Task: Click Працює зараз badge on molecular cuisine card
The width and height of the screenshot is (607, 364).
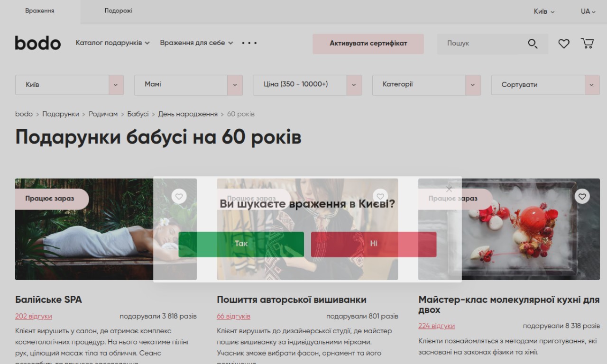Action: point(455,199)
